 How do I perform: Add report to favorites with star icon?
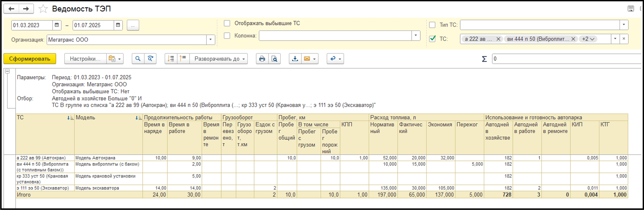click(x=43, y=9)
